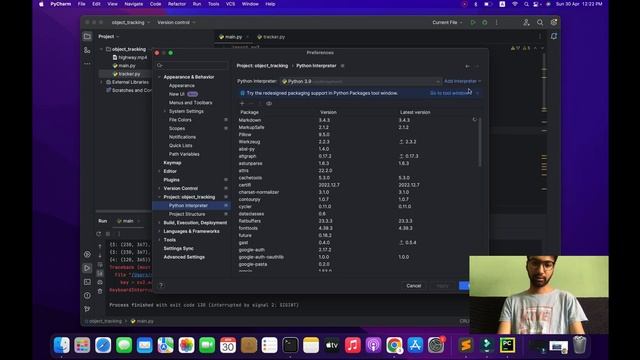Rerun the main configuration in Run panel
The image size is (640, 360).
click(x=99, y=234)
